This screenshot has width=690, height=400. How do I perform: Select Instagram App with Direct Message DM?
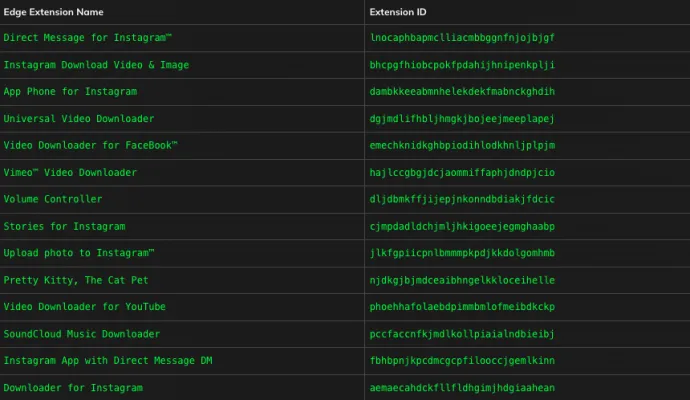point(108,360)
